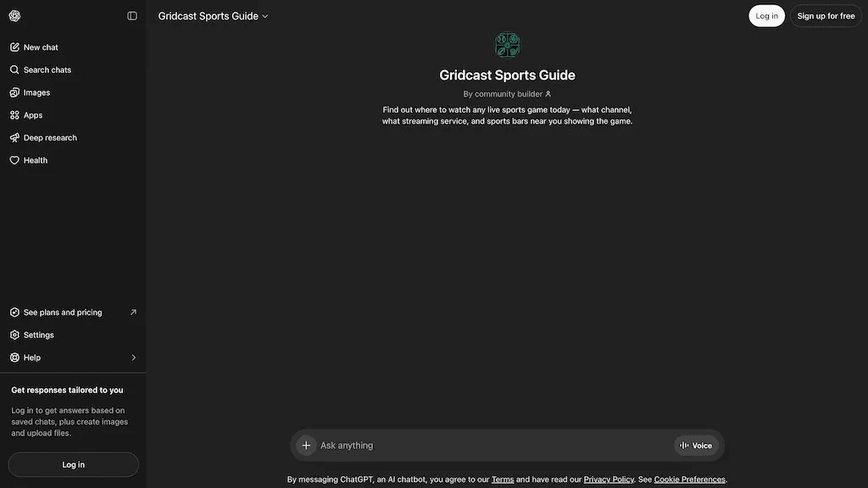Open Deep research
This screenshot has height=488, width=868.
73,138
